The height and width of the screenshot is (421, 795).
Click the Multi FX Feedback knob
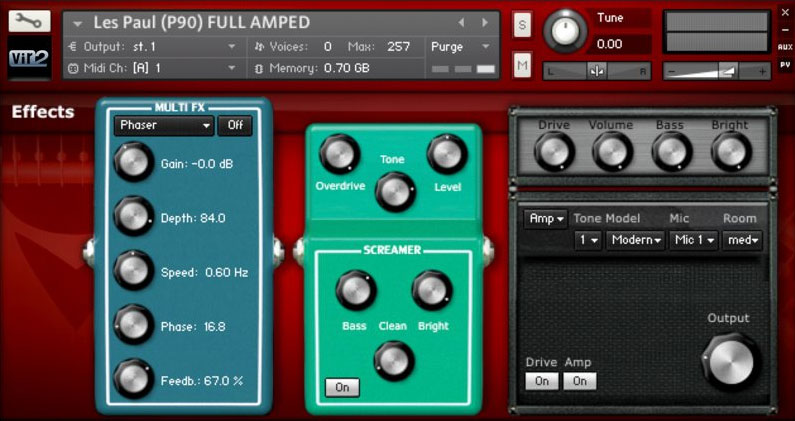(x=133, y=379)
